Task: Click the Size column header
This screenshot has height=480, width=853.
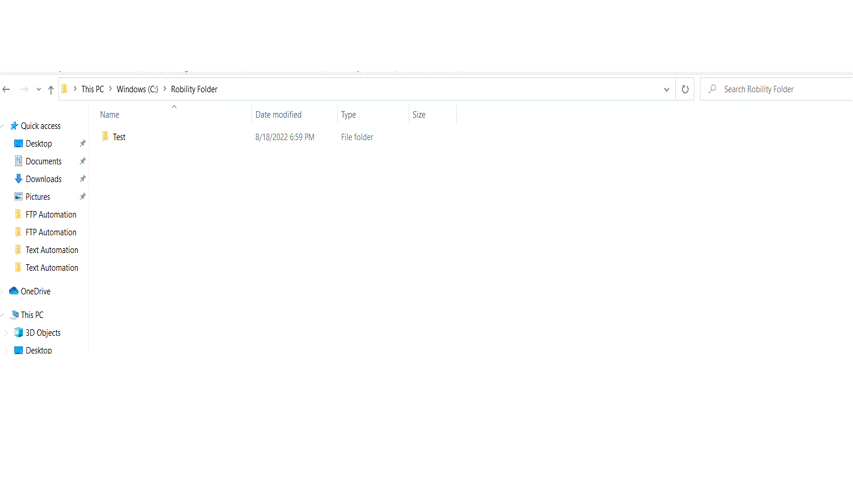Action: coord(419,115)
